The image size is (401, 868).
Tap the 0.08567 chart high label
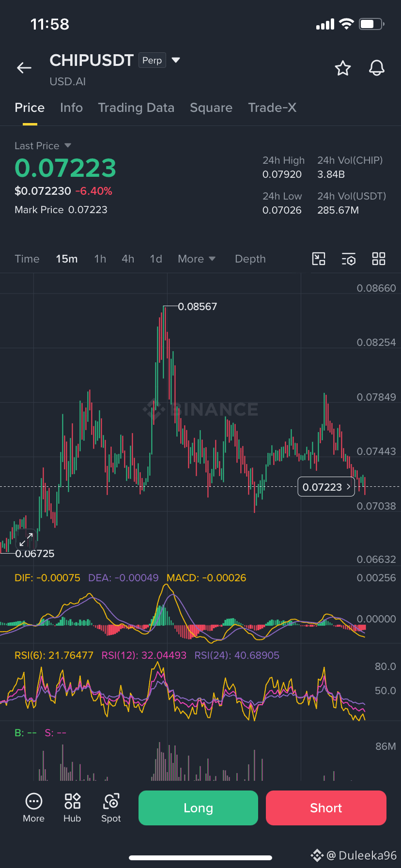(198, 307)
